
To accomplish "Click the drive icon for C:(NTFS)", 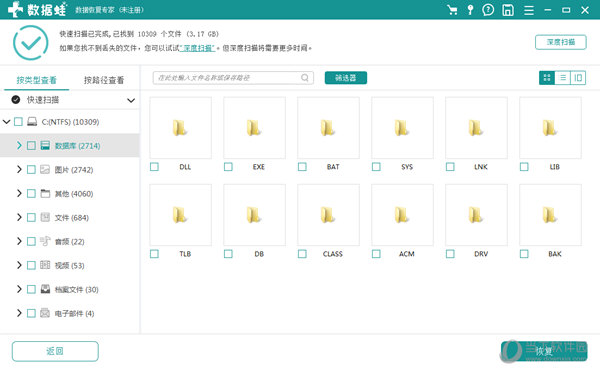I will (x=32, y=122).
